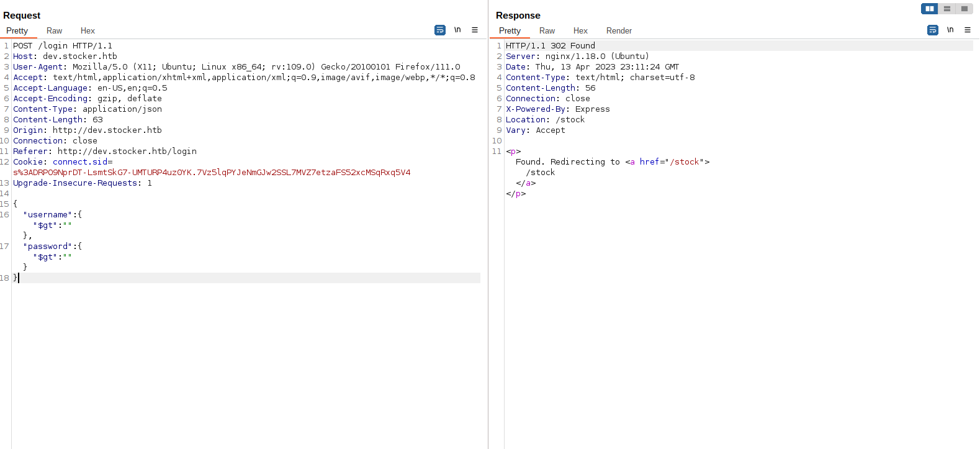Toggle non-printable characters (\n) in Response pane
Screen dimensions: 980x449
[x=950, y=30]
